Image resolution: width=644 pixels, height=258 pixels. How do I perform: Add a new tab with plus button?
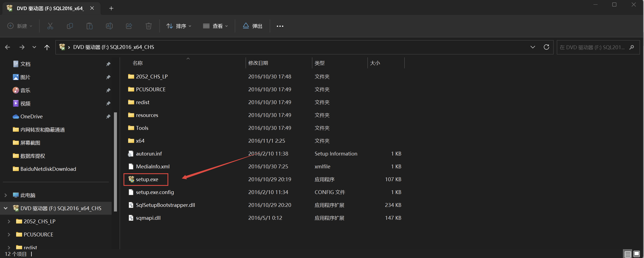111,8
